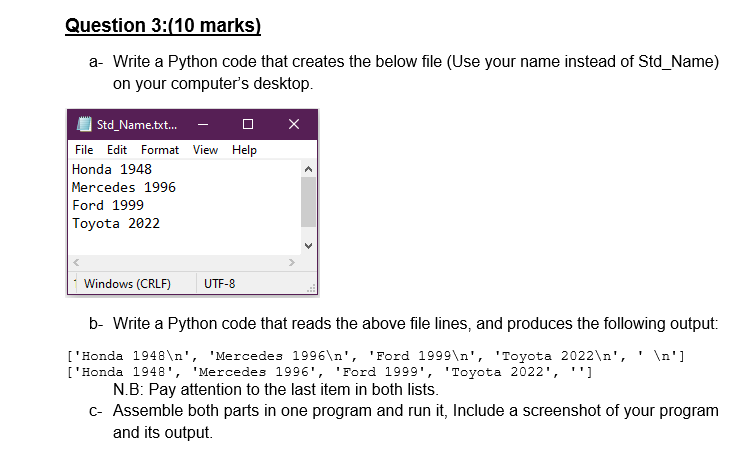Open the Edit menu

pos(117,150)
